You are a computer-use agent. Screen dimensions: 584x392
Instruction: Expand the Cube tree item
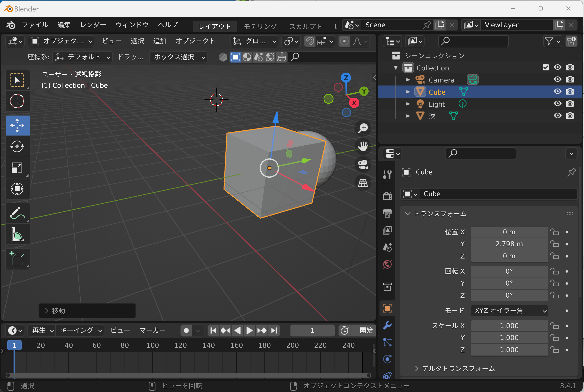pyautogui.click(x=408, y=92)
